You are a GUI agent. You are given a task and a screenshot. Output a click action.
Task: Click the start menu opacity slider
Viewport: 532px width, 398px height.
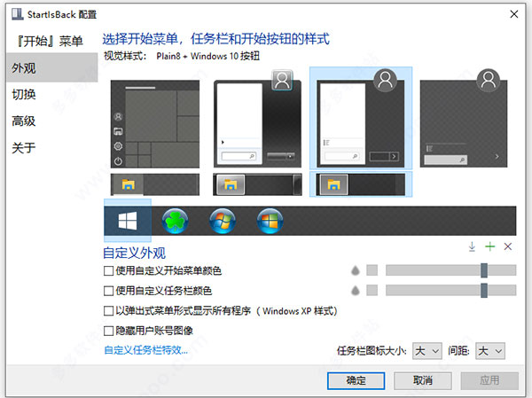click(x=451, y=270)
